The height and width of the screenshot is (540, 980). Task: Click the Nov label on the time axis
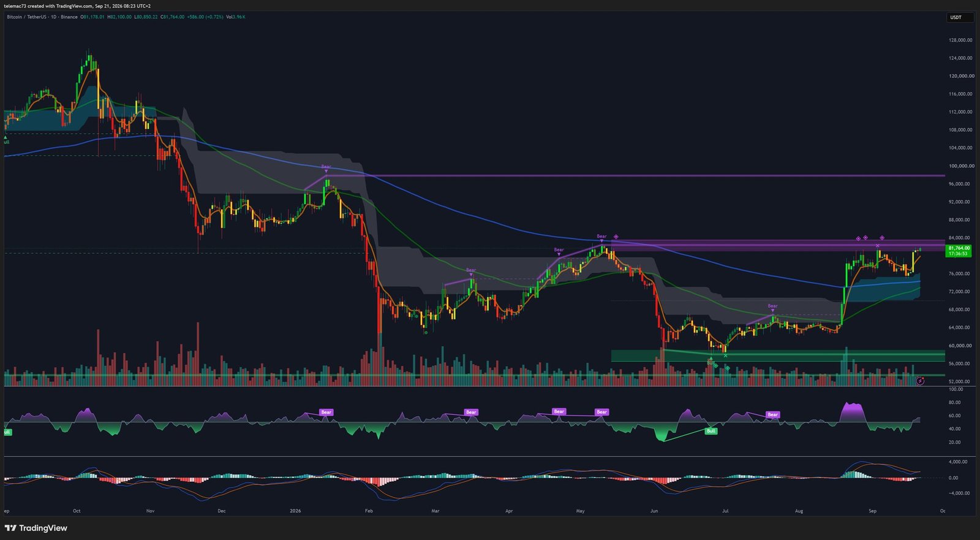pyautogui.click(x=150, y=511)
